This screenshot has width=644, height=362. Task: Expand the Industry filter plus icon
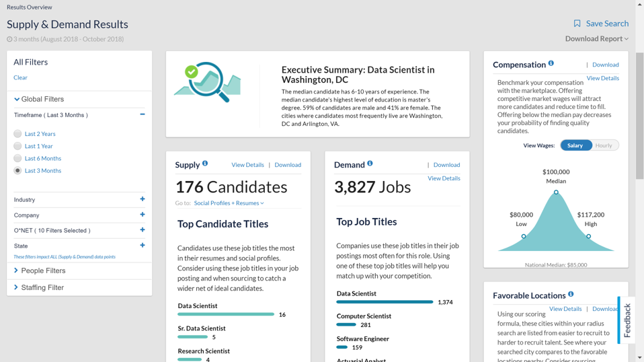[143, 199]
